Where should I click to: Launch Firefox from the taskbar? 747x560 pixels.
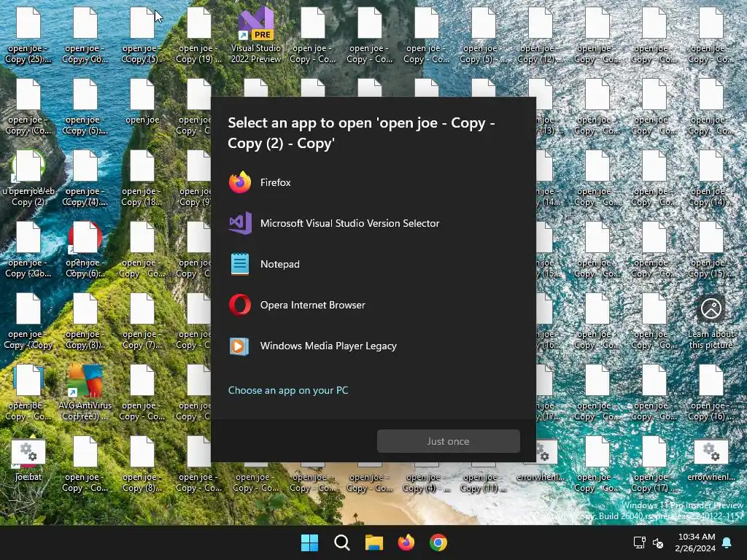click(406, 542)
